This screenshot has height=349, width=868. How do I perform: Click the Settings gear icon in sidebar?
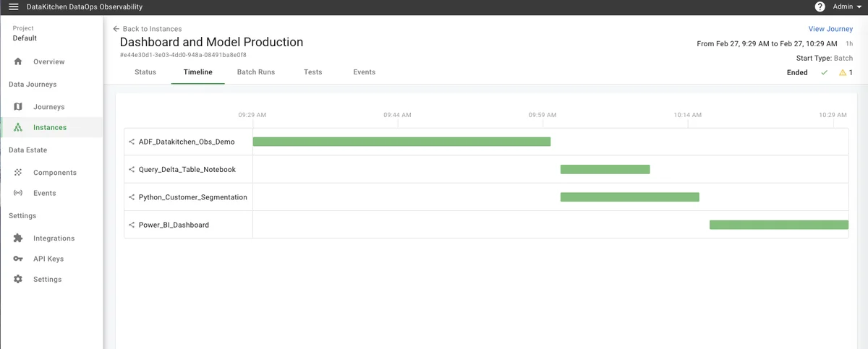[18, 280]
